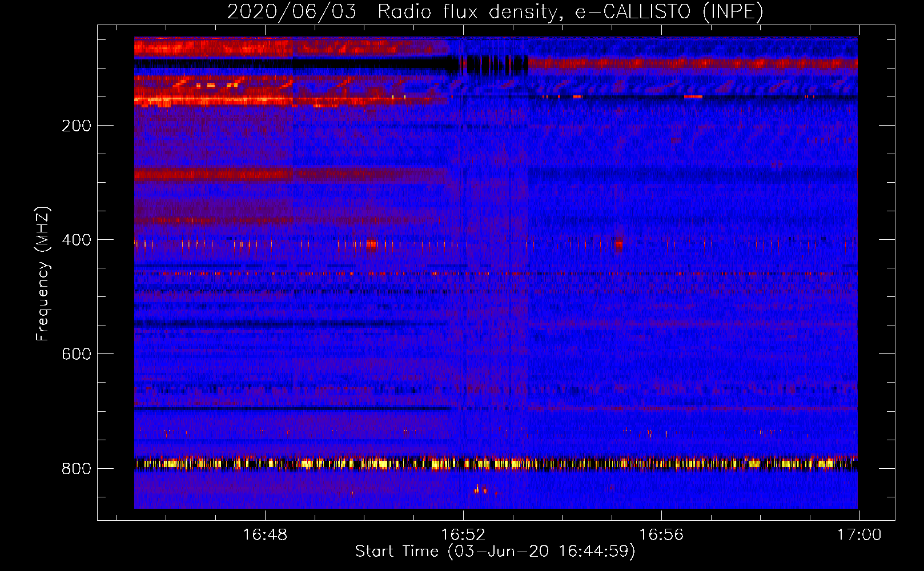Click the 800 frequency tick label
This screenshot has width=924, height=571.
77,468
